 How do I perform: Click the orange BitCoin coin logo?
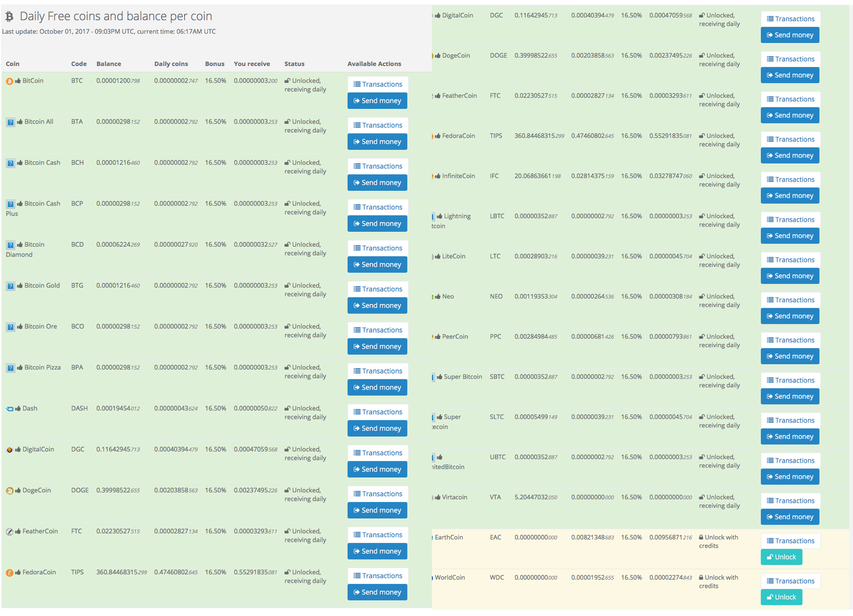click(9, 82)
